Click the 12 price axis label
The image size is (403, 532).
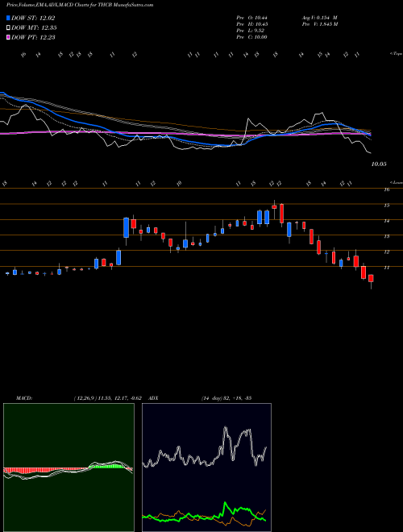tap(386, 252)
